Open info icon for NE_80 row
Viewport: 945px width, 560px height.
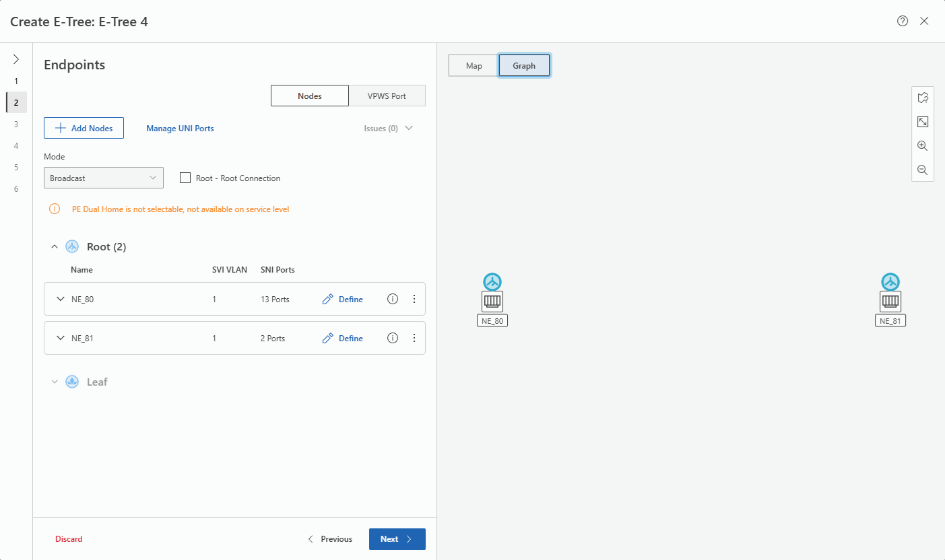(393, 299)
